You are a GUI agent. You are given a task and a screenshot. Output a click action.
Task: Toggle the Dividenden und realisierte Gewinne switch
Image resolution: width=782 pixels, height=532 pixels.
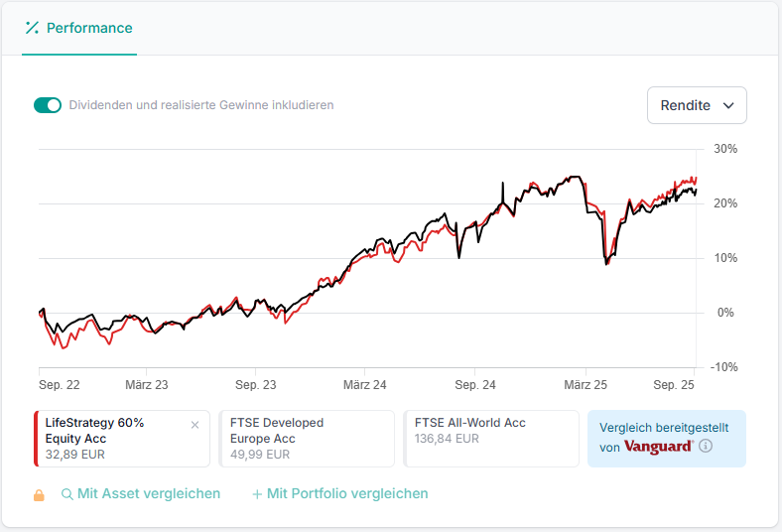48,105
